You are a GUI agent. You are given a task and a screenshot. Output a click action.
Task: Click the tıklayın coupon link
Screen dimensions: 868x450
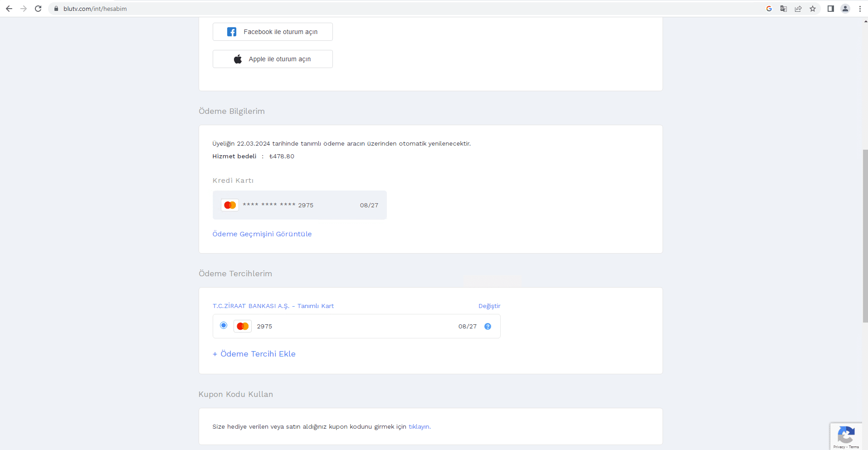pyautogui.click(x=419, y=427)
